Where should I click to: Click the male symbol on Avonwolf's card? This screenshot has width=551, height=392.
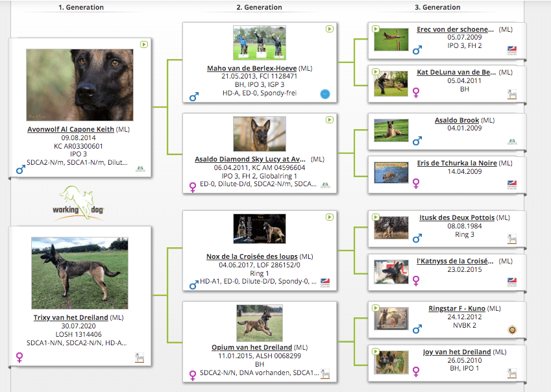click(20, 170)
